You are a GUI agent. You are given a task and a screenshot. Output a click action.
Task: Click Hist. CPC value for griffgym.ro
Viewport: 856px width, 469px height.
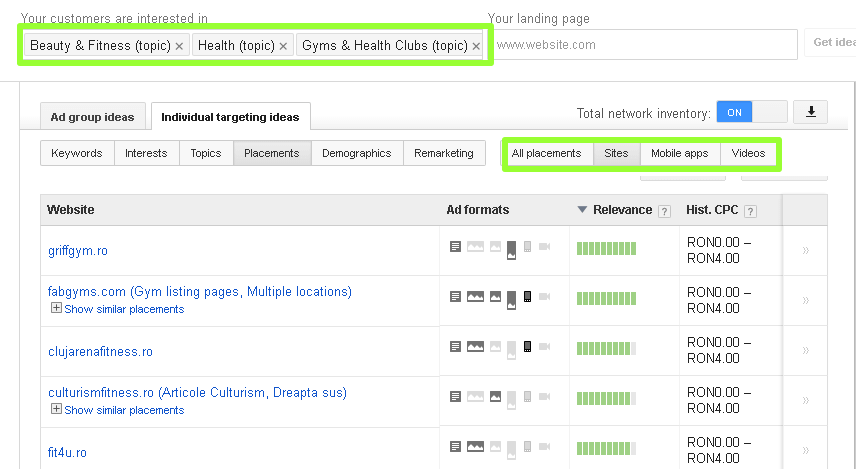point(718,250)
